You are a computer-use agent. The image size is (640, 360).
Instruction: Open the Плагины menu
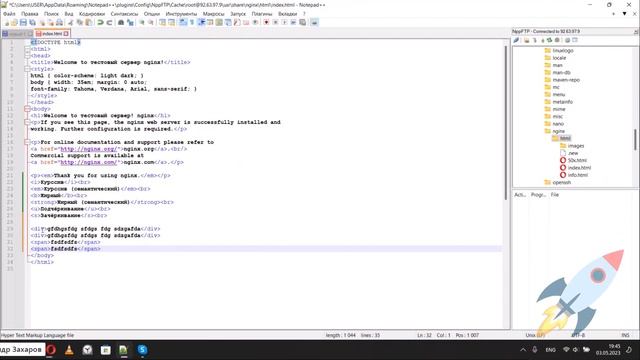point(262,14)
